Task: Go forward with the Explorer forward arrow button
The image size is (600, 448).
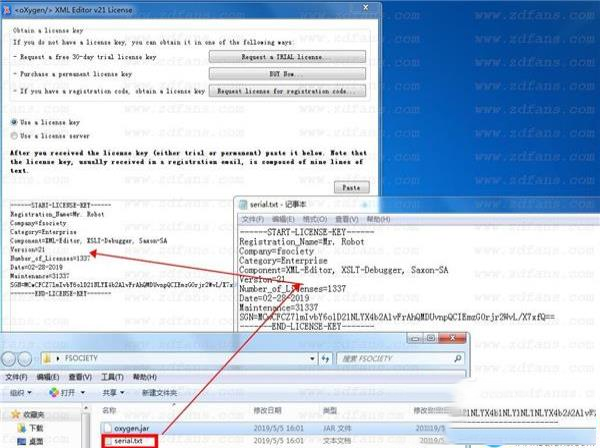Action: (x=25, y=359)
